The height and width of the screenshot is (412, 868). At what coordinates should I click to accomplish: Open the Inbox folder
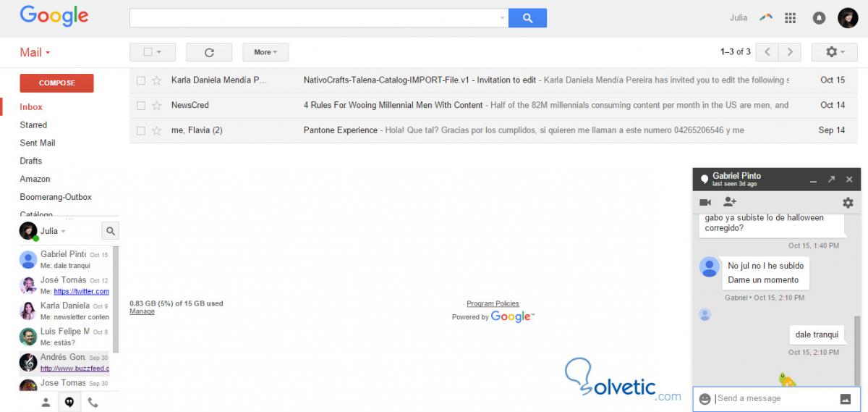(x=31, y=107)
